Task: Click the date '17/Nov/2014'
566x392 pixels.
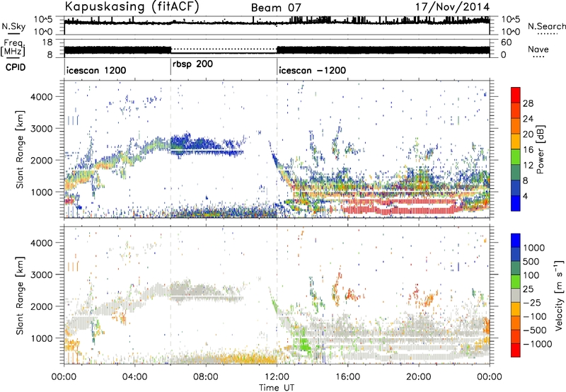Action: click(452, 7)
